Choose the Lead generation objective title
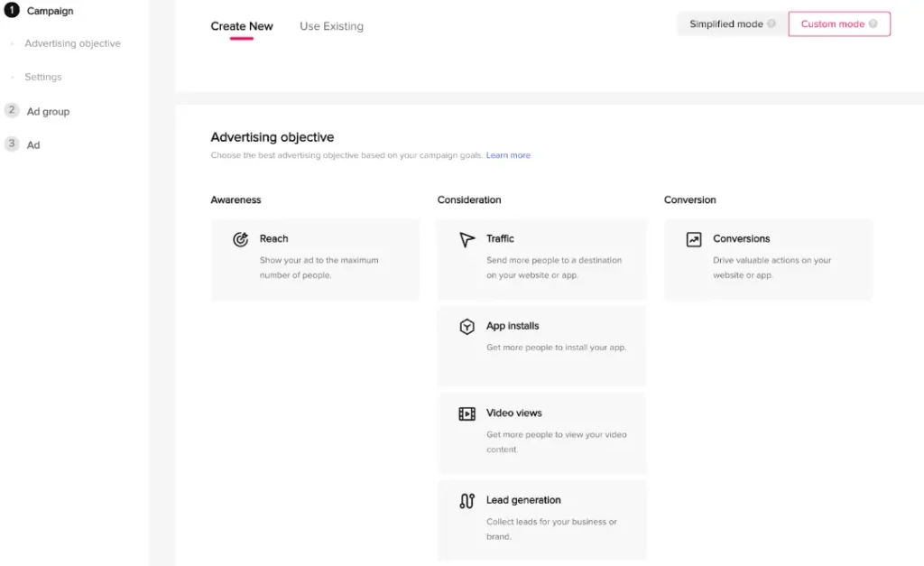The height and width of the screenshot is (566, 924). click(523, 500)
